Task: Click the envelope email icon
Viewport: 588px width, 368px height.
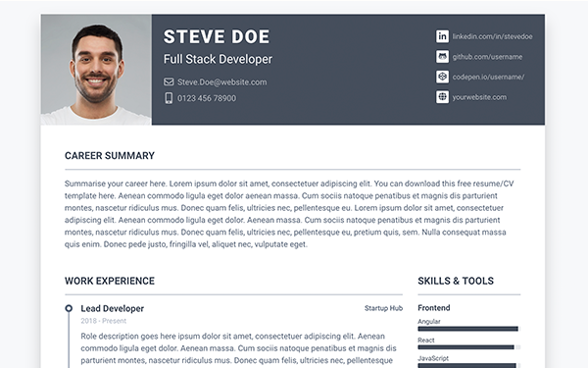Action: pyautogui.click(x=169, y=81)
